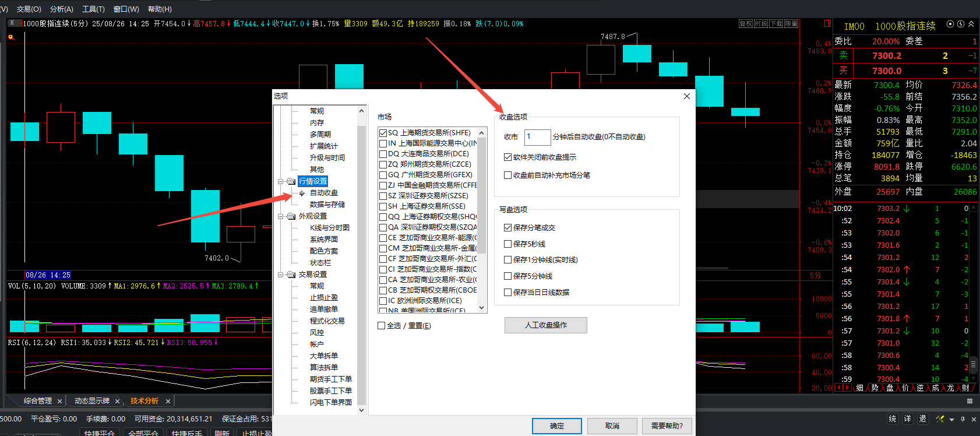Click the circular target icon beside 1000股指连续
980x436 pixels.
coord(950,24)
